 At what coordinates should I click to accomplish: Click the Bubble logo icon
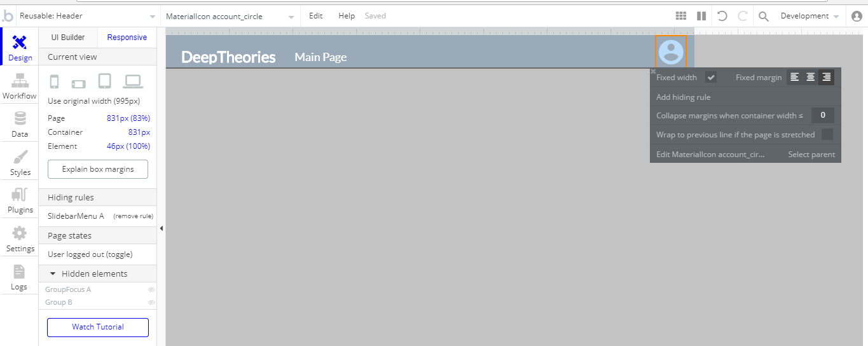[8, 16]
